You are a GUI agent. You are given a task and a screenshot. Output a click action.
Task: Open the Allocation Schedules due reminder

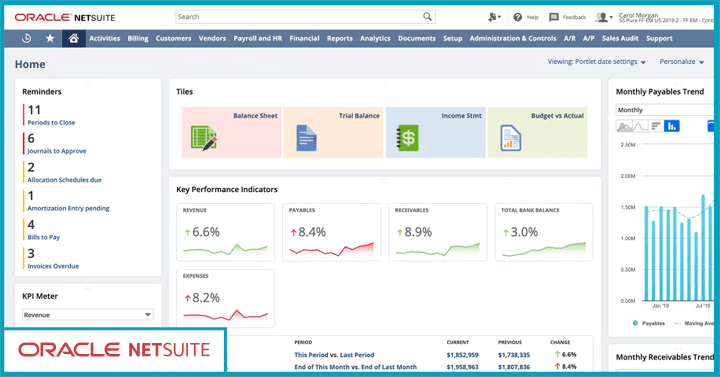pyautogui.click(x=64, y=180)
